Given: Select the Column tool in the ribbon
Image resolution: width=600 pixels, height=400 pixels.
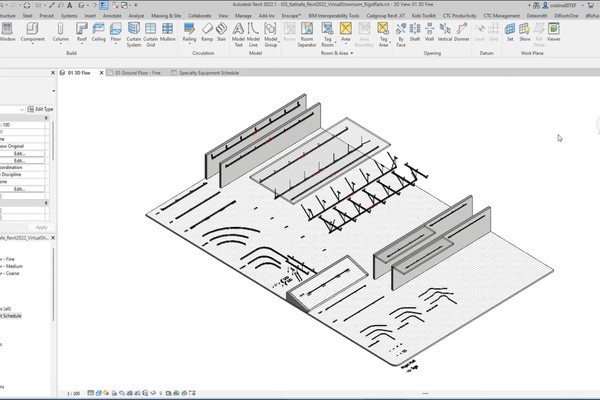Looking at the screenshot, I should [60, 36].
